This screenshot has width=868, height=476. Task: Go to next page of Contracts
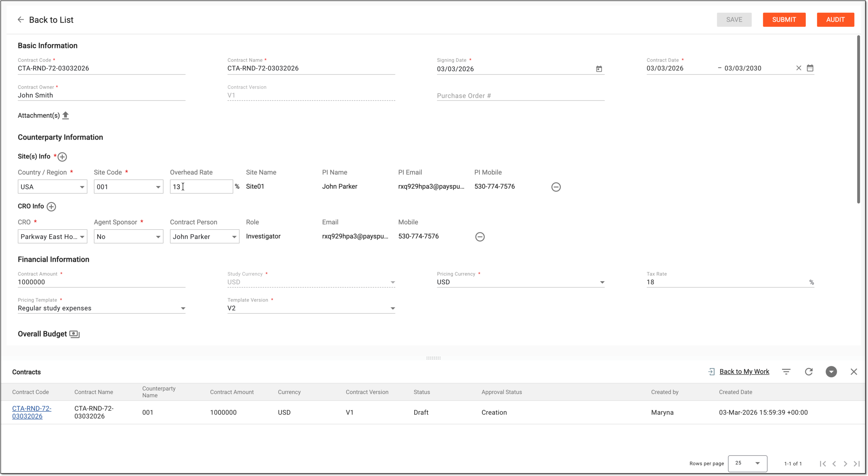coord(845,464)
